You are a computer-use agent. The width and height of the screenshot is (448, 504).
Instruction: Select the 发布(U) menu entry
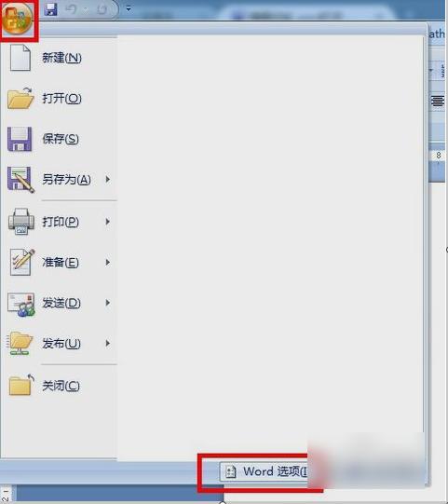click(x=60, y=343)
